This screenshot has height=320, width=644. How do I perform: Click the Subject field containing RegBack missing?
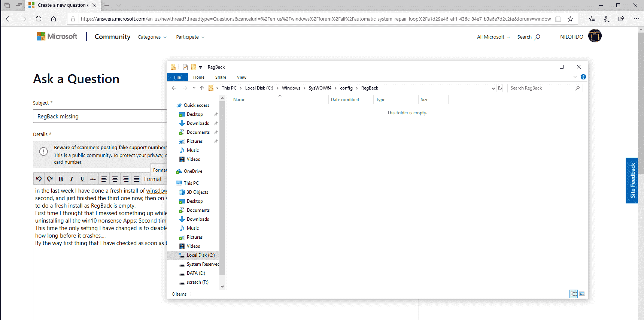pyautogui.click(x=100, y=116)
